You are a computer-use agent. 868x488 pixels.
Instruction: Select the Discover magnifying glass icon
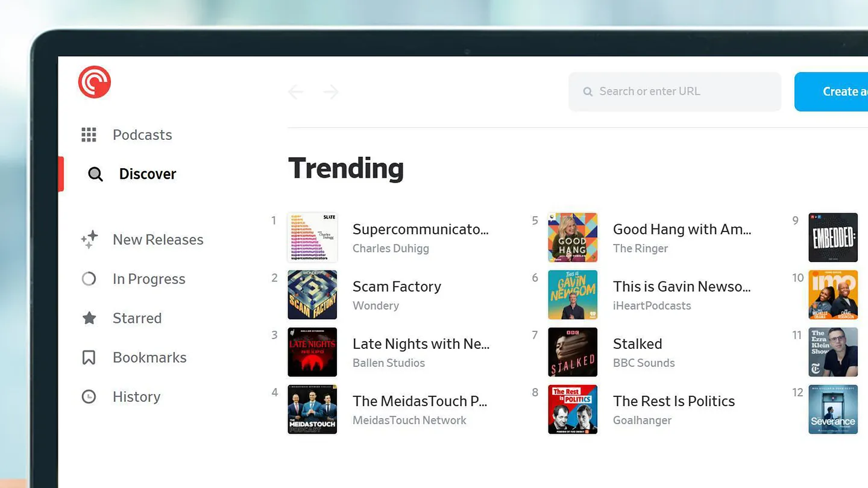95,174
